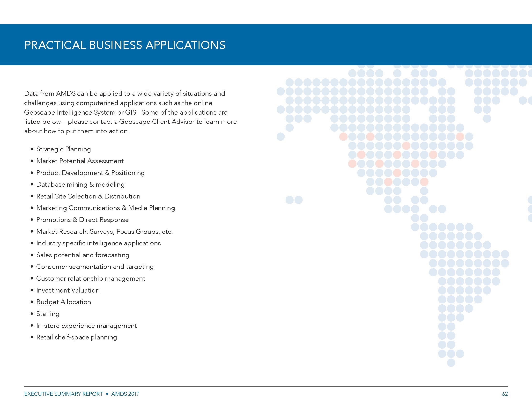The width and height of the screenshot is (532, 411).
Task: Click the 'Executive Summary Report' footer text
Action: 64,394
